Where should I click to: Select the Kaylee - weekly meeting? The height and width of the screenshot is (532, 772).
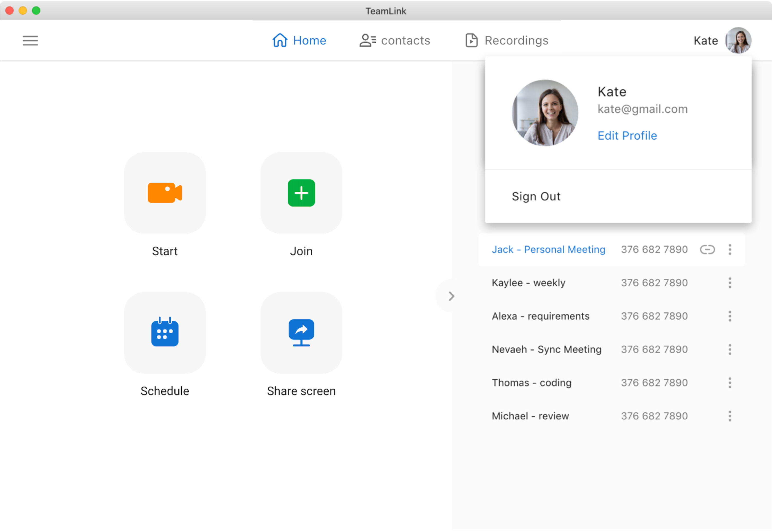528,283
